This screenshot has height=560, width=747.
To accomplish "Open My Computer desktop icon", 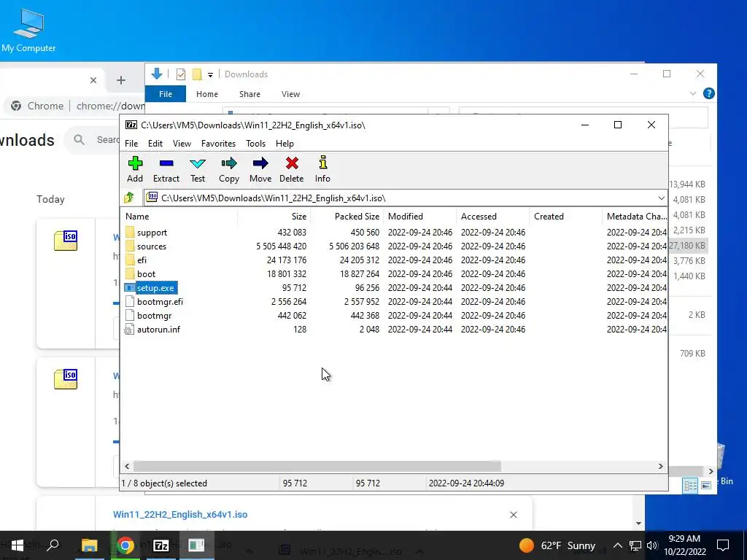I will pyautogui.click(x=28, y=29).
